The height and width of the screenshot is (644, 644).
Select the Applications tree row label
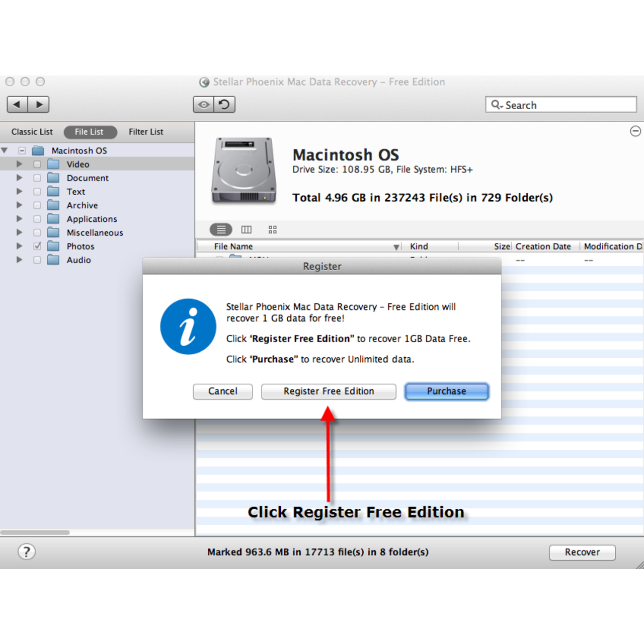pyautogui.click(x=92, y=219)
